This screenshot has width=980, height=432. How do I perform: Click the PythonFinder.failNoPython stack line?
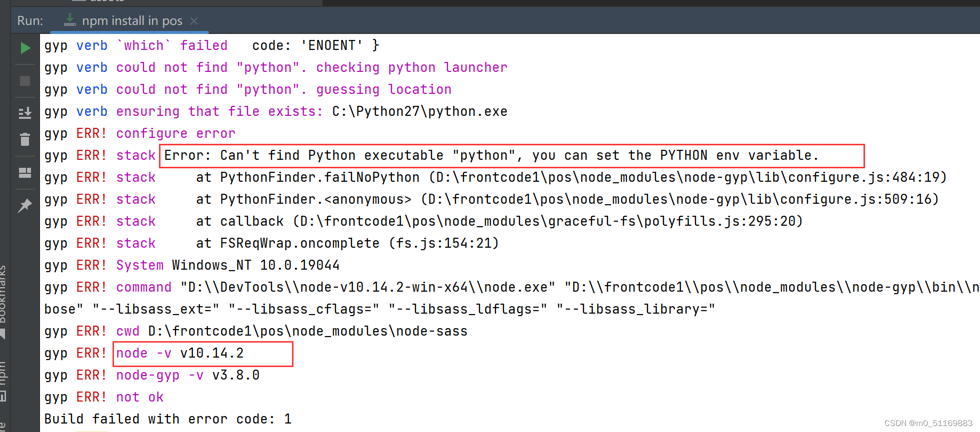495,177
